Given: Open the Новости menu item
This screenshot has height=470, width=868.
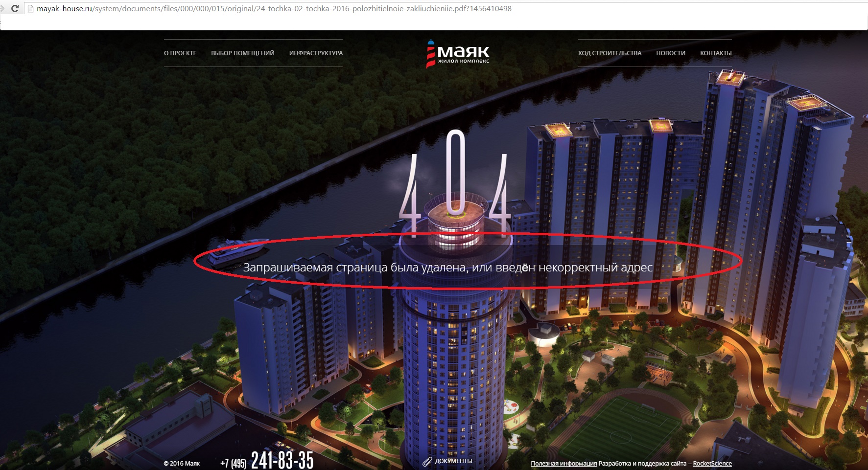Looking at the screenshot, I should coord(671,53).
